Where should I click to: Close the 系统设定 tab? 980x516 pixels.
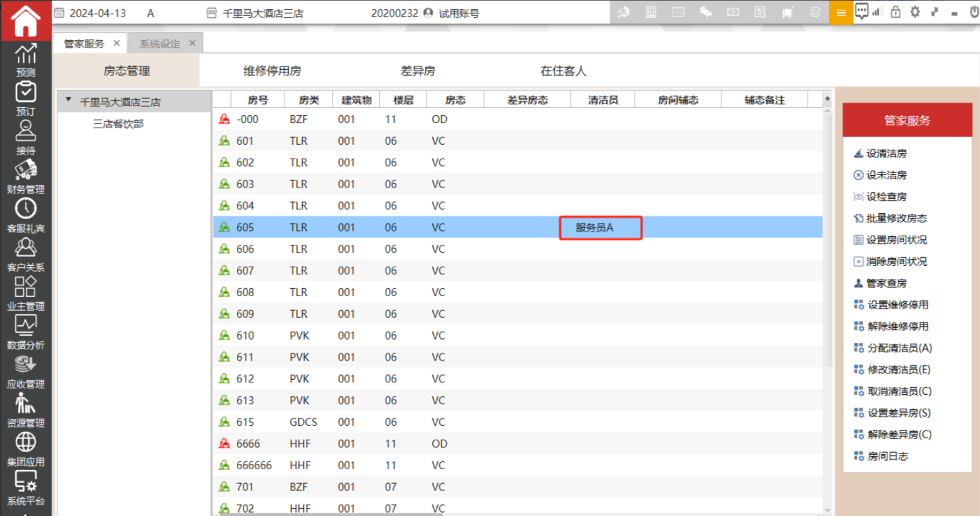pyautogui.click(x=192, y=43)
